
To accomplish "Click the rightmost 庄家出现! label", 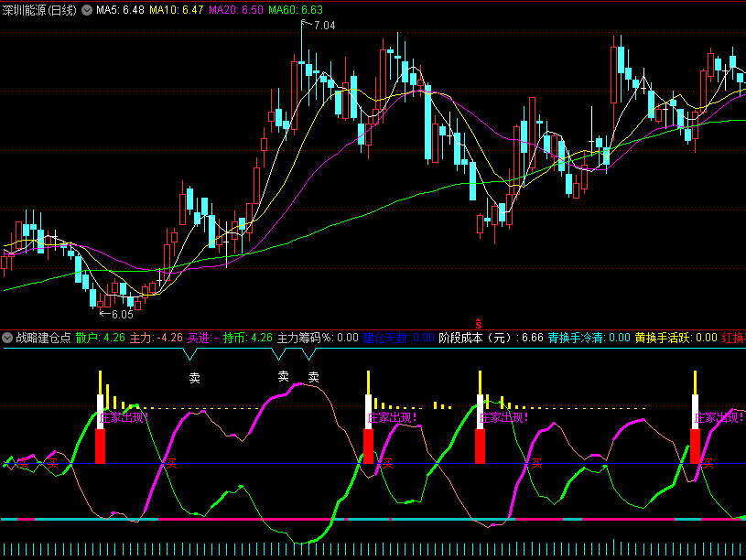I will (719, 418).
